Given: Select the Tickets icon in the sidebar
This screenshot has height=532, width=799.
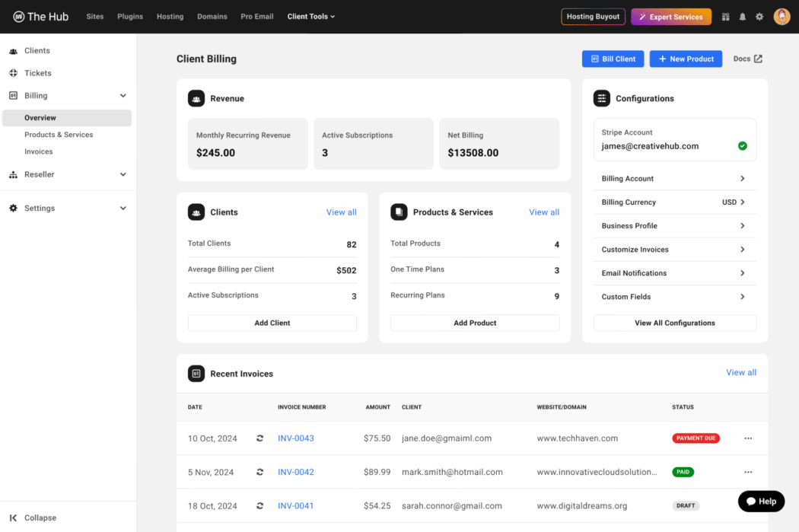Looking at the screenshot, I should click(13, 72).
